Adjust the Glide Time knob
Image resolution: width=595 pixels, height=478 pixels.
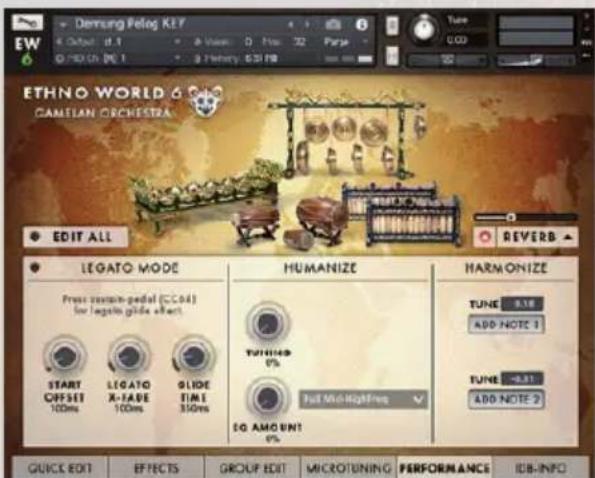click(194, 357)
